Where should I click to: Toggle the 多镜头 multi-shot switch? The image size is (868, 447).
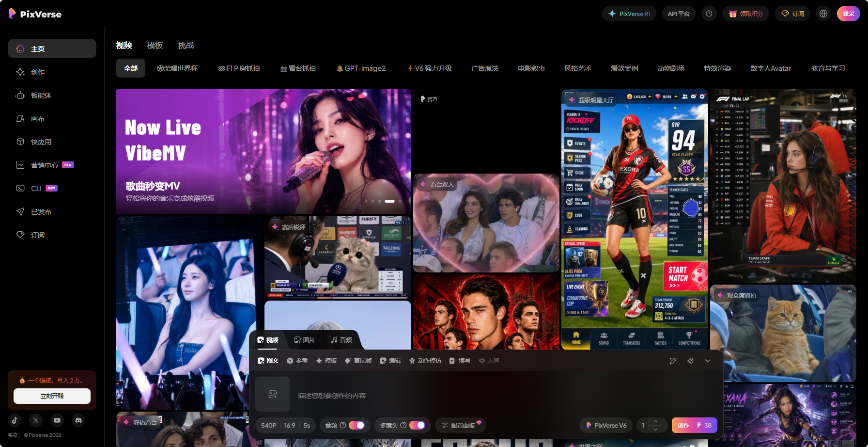[x=417, y=425]
